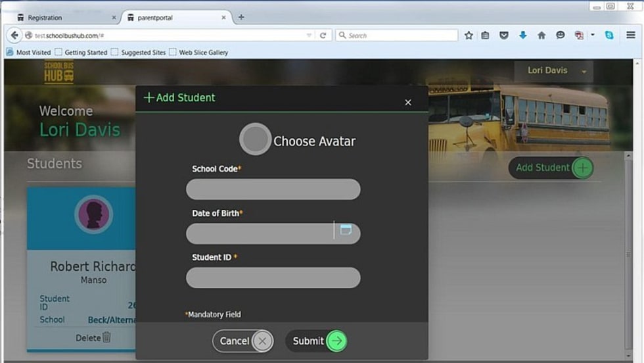Click the Date of Birth text field

261,233
